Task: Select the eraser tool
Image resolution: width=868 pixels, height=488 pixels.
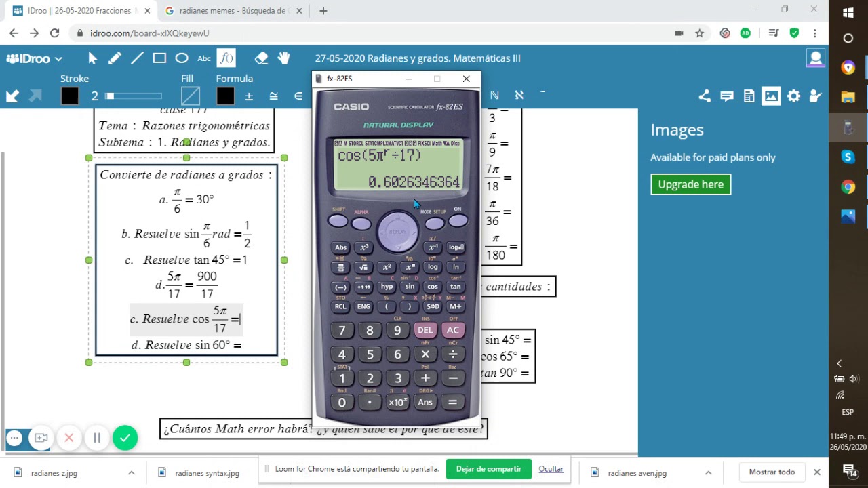Action: (x=261, y=58)
